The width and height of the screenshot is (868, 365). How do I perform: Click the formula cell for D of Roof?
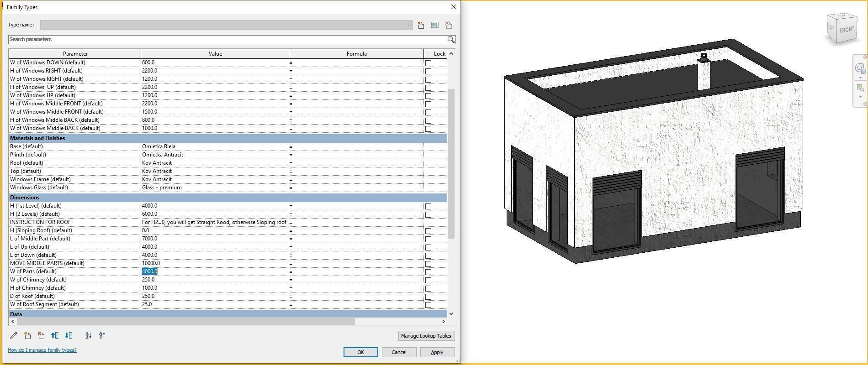click(x=356, y=296)
